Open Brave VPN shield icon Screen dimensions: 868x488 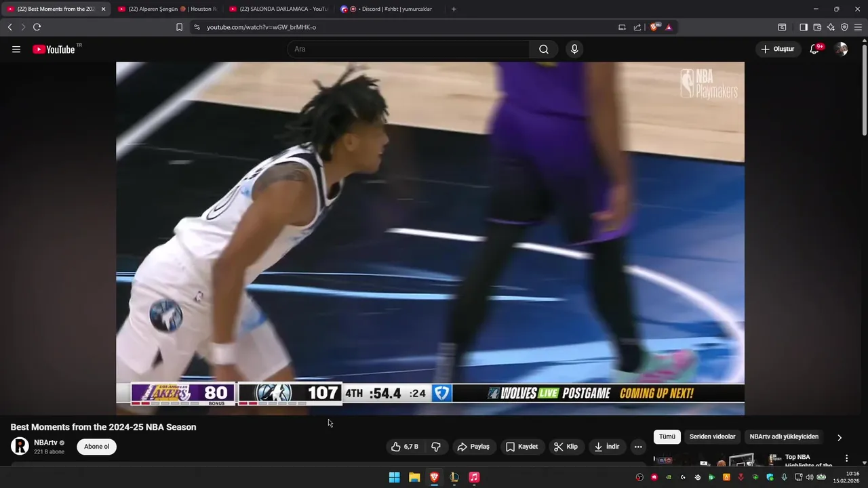click(x=844, y=27)
